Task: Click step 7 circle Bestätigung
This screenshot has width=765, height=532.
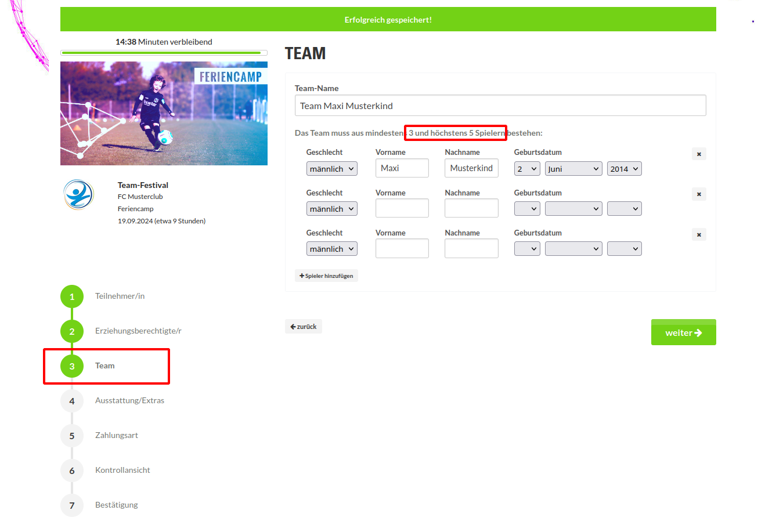Action: pyautogui.click(x=72, y=505)
